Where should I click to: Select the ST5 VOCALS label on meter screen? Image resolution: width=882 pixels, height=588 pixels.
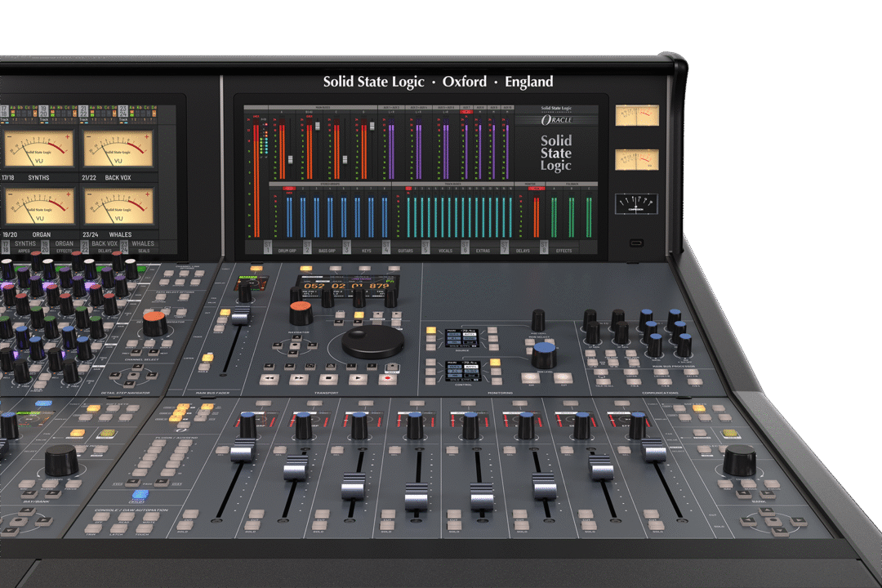[439, 247]
